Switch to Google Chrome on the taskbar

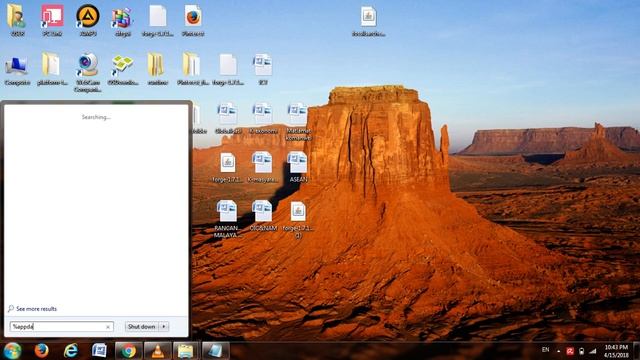129,351
